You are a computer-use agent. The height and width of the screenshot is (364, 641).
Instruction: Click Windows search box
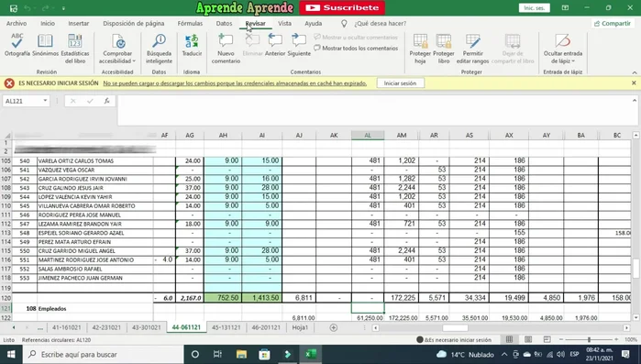click(103, 354)
